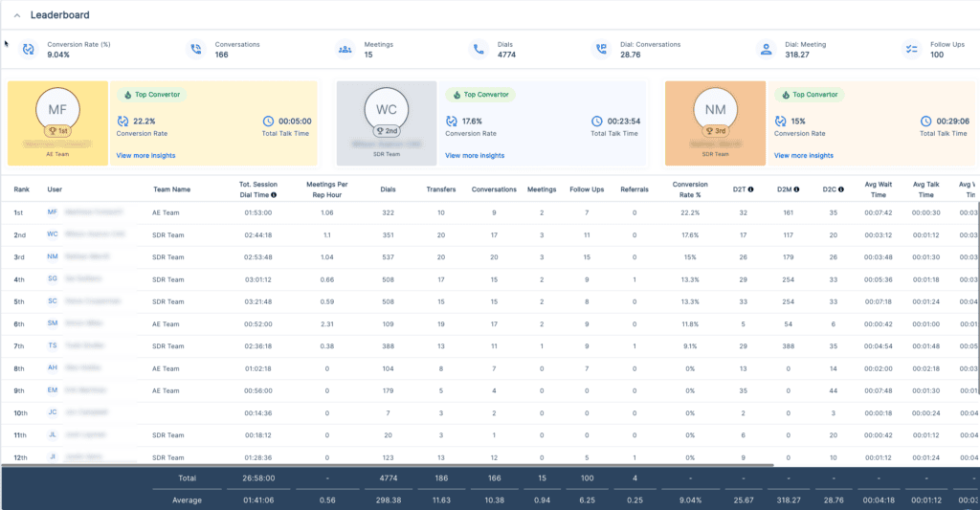Open the NM user in the 3rd row
The image size is (980, 510).
[78, 256]
